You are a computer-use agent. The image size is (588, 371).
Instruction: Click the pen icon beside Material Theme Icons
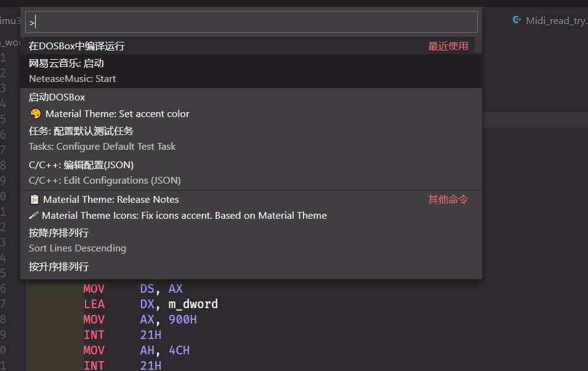[x=34, y=216]
